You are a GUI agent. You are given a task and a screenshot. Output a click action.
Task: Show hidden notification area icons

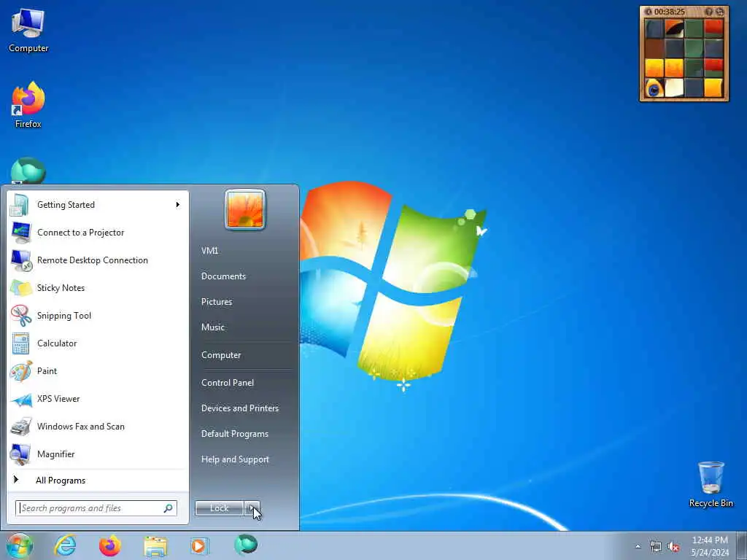[638, 546]
